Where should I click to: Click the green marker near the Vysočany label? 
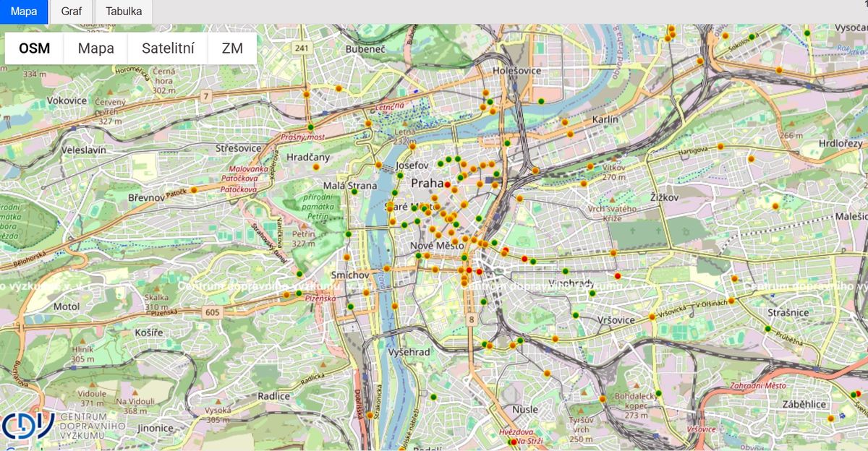click(x=807, y=33)
